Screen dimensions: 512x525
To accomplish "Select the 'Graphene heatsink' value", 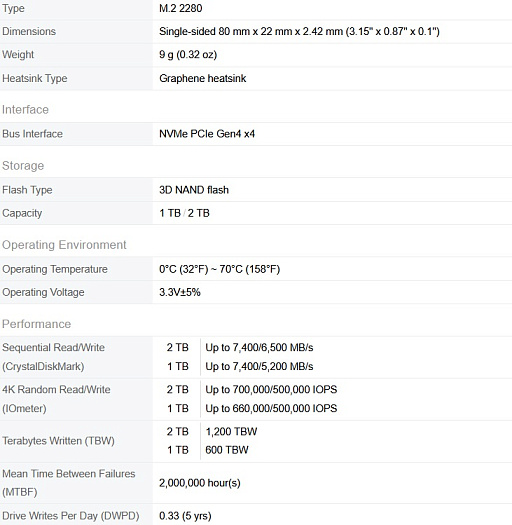I will (x=203, y=78).
